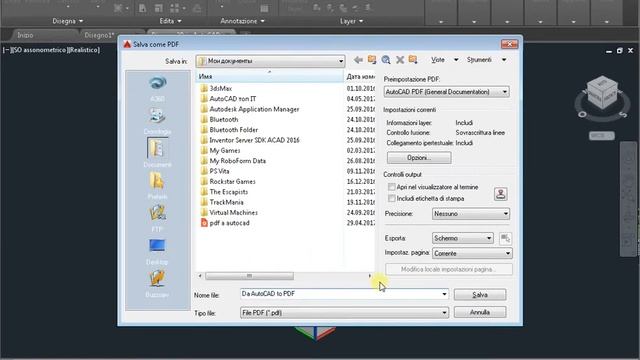The width and height of the screenshot is (640, 360).
Task: Select the pdf a autocad file
Action: (225, 223)
